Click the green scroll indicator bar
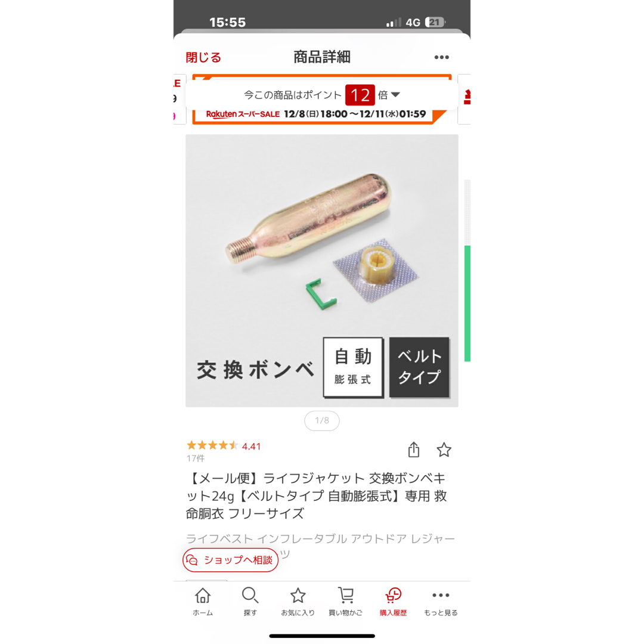This screenshot has height=644, width=644. point(467,304)
